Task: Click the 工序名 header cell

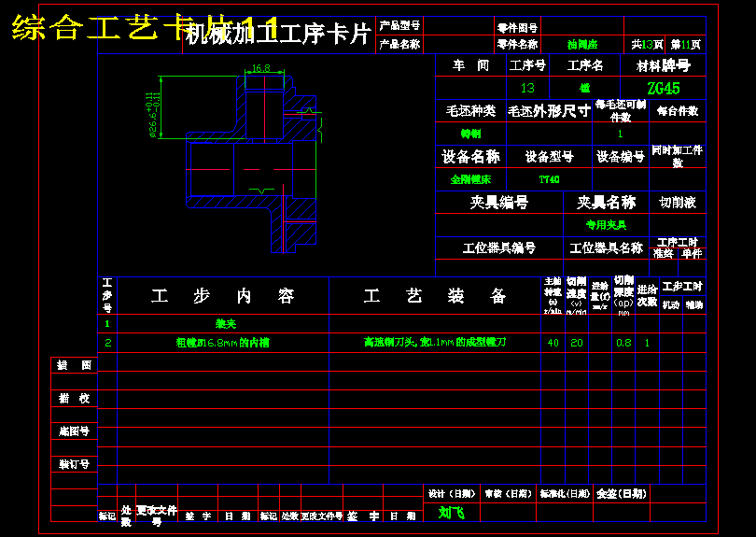Action: [585, 65]
